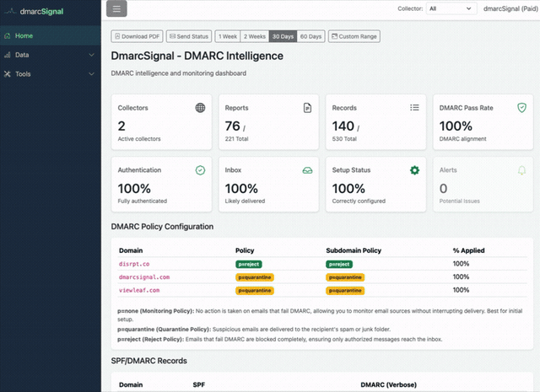Click the dmarcSignal logo
The width and height of the screenshot is (540, 392).
pyautogui.click(x=34, y=11)
